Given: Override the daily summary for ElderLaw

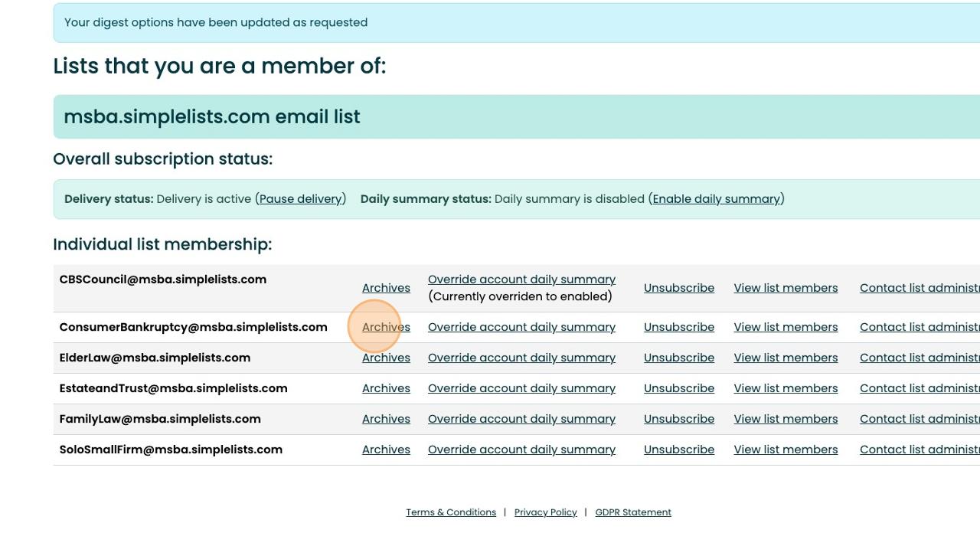Looking at the screenshot, I should [521, 358].
